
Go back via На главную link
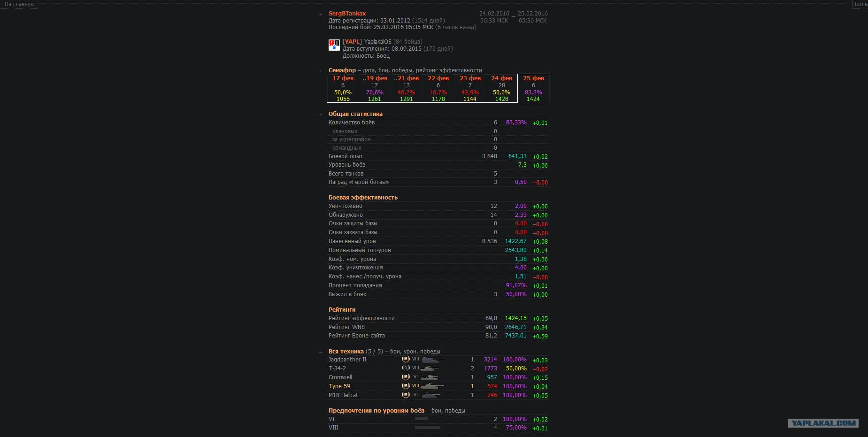click(19, 4)
